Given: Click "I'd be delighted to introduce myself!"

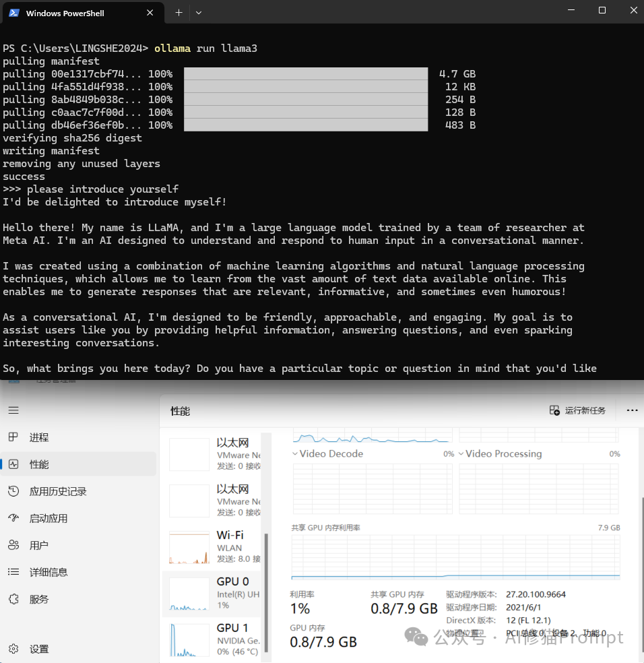Looking at the screenshot, I should (x=115, y=202).
